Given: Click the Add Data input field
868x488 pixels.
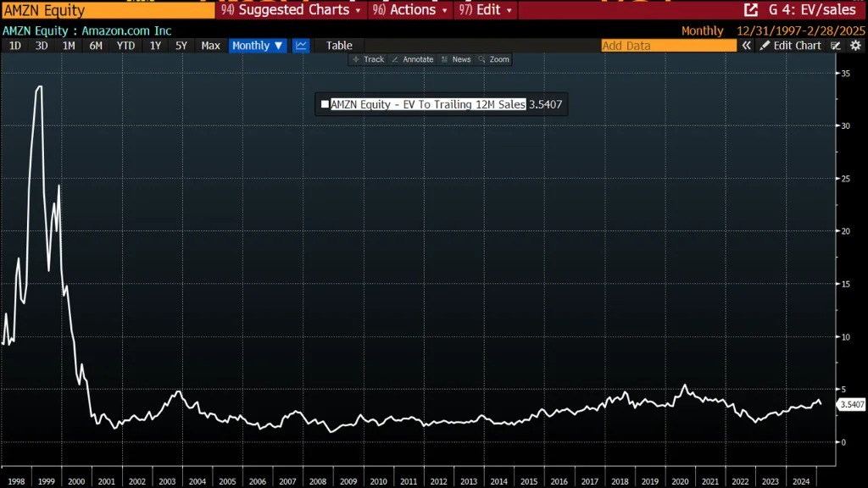Looking at the screenshot, I should pyautogui.click(x=668, y=46).
